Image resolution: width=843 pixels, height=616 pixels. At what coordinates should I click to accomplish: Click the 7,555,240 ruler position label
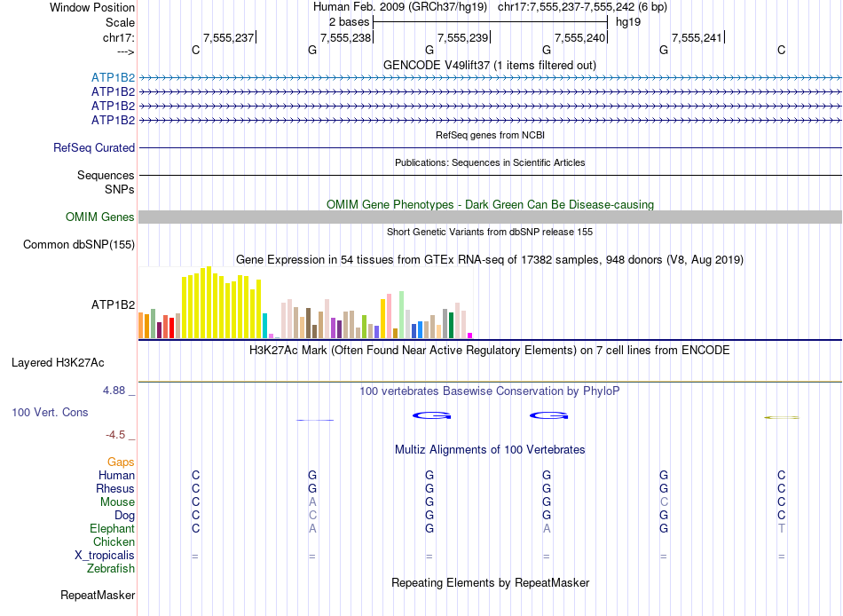click(x=580, y=37)
